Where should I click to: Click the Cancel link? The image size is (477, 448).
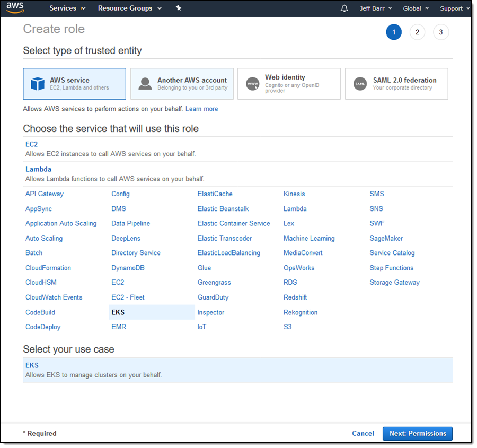tap(363, 433)
